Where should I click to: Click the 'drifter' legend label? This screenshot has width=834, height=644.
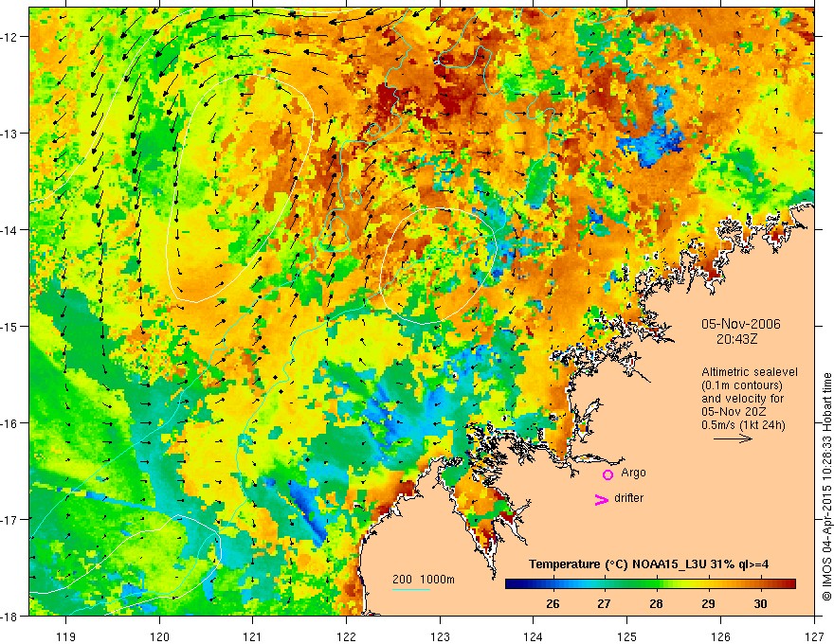tap(628, 498)
